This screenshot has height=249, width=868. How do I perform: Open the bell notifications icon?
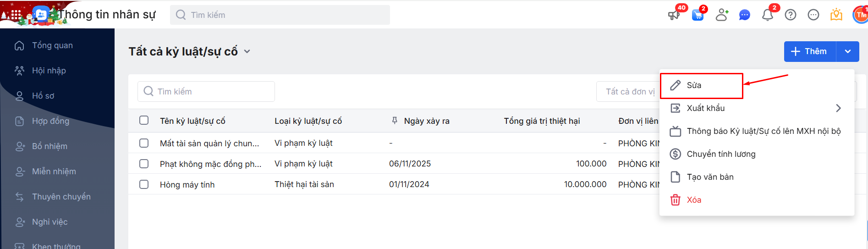coord(768,15)
